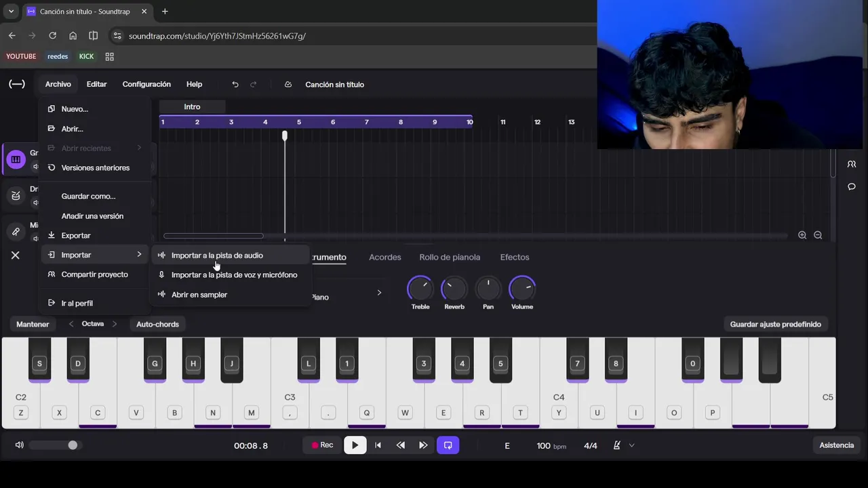Choose Importar a la pista de audio
Image resolution: width=868 pixels, height=488 pixels.
coord(229,256)
